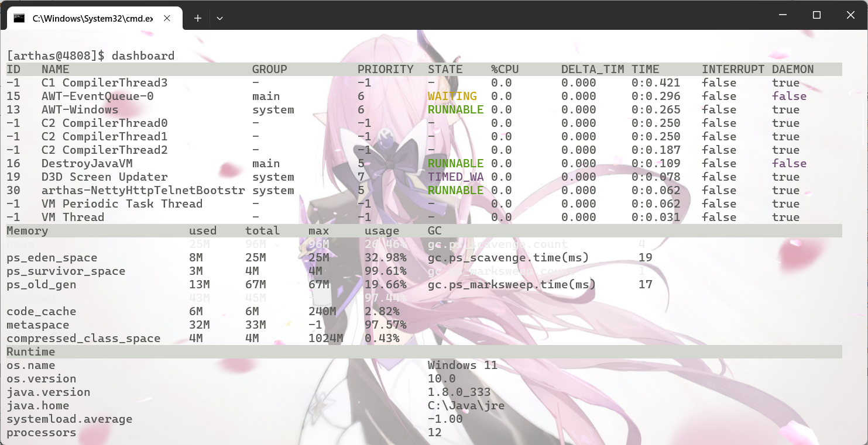868x445 pixels.
Task: Click the 'java.version' label
Action: pos(49,392)
